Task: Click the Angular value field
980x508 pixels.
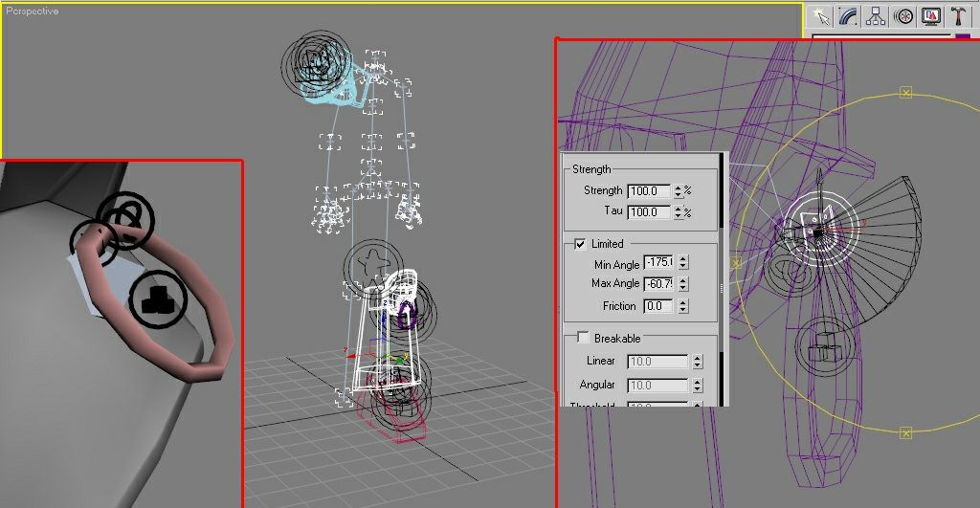Action: click(657, 386)
